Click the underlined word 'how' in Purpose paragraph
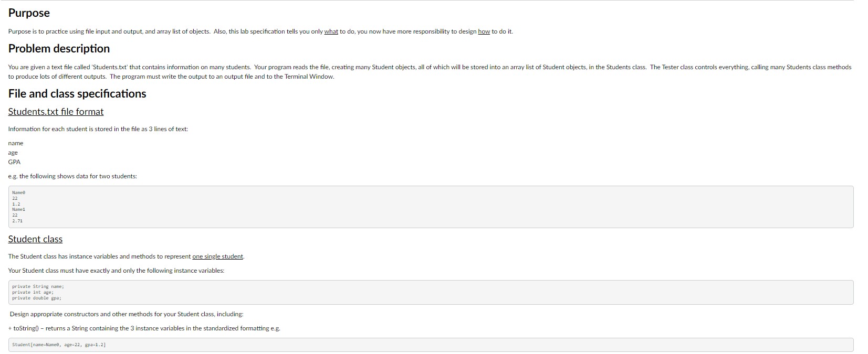The image size is (868, 354). pyautogui.click(x=484, y=31)
